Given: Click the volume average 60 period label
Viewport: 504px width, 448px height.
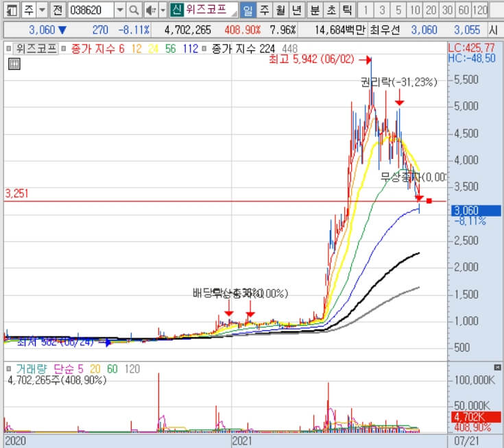Looking at the screenshot, I should click(x=112, y=369).
